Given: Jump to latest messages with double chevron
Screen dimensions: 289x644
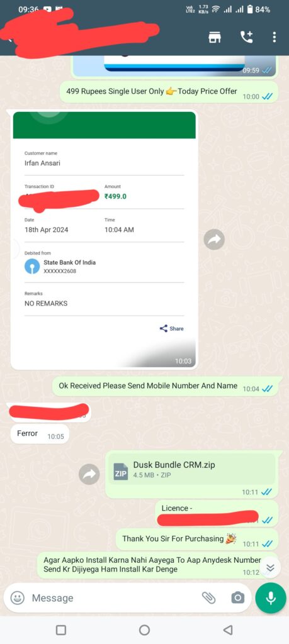Looking at the screenshot, I should [270, 568].
